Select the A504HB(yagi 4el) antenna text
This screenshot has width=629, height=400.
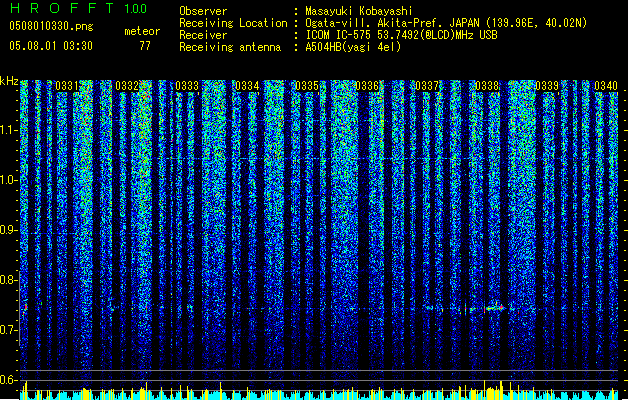(x=353, y=47)
